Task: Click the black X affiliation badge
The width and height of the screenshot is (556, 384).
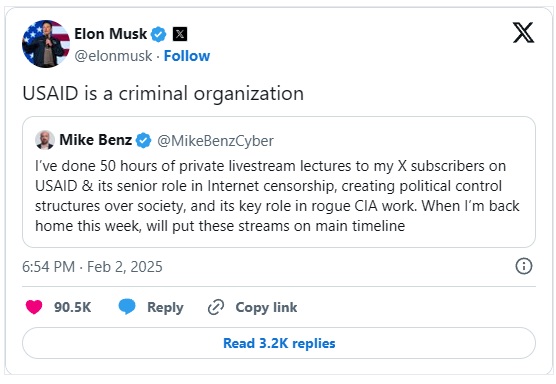Action: [180, 34]
